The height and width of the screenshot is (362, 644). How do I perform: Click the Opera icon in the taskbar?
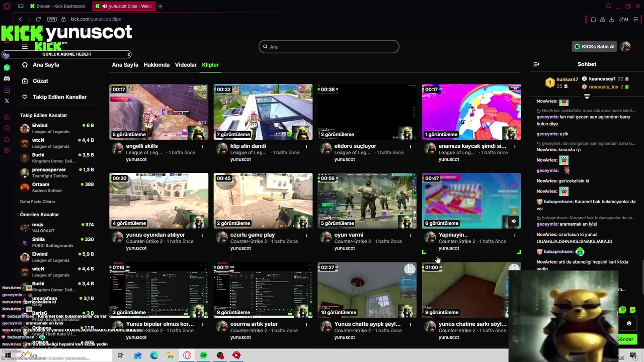tap(187, 355)
